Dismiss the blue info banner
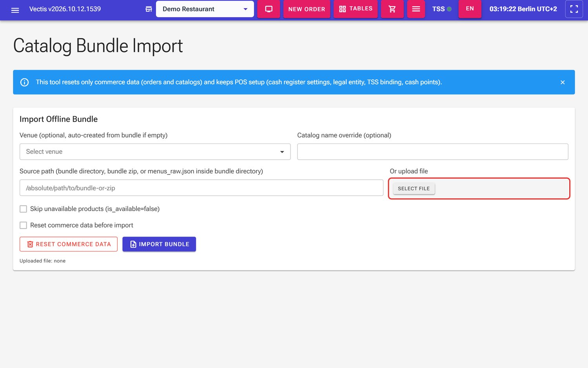Image resolution: width=588 pixels, height=368 pixels. click(x=563, y=82)
